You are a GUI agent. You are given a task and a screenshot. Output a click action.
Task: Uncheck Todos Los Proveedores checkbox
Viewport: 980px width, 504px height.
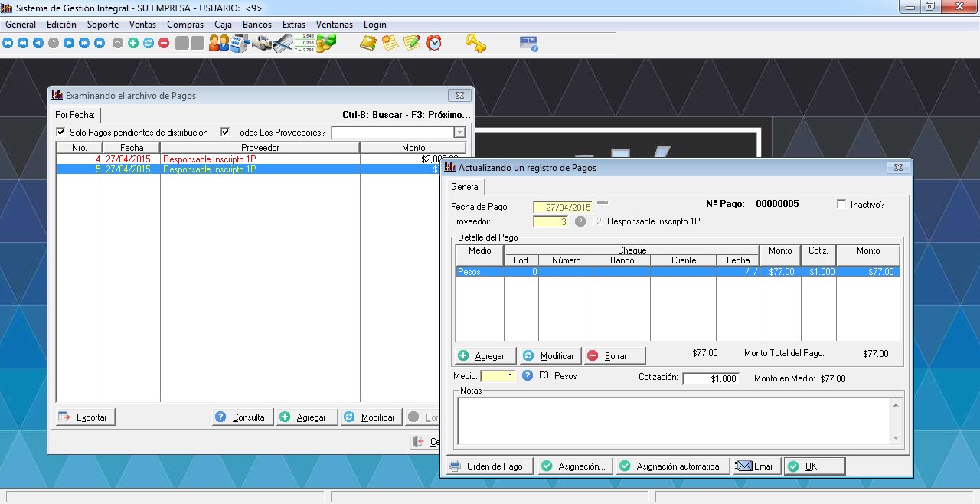pyautogui.click(x=225, y=133)
